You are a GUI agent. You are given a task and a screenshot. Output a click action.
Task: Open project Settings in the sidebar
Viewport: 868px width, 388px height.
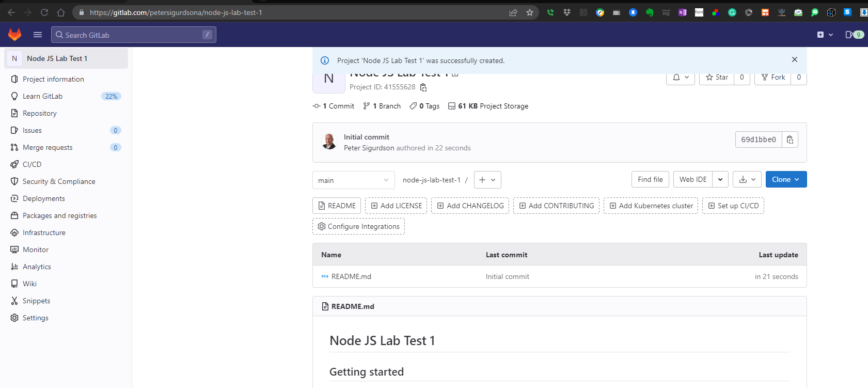(66, 318)
